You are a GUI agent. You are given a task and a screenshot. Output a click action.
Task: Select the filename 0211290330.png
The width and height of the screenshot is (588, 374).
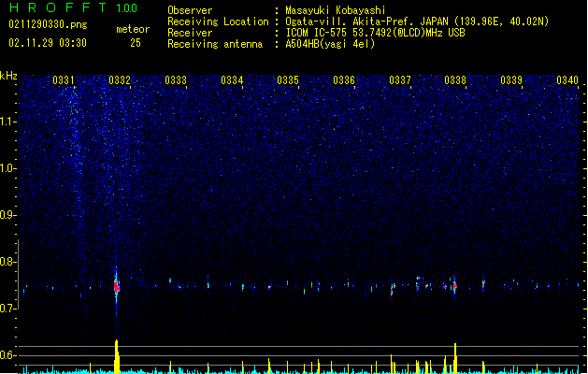[48, 24]
